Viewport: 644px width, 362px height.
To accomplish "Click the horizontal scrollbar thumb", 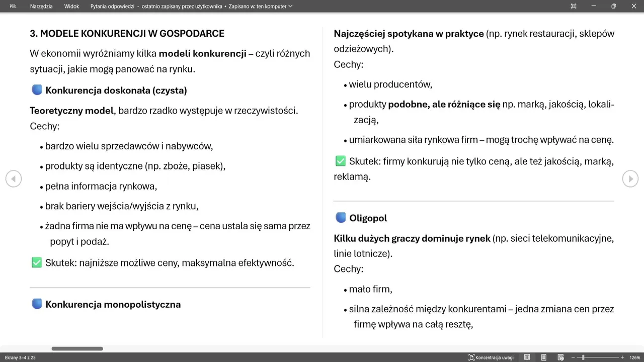I will [x=77, y=348].
